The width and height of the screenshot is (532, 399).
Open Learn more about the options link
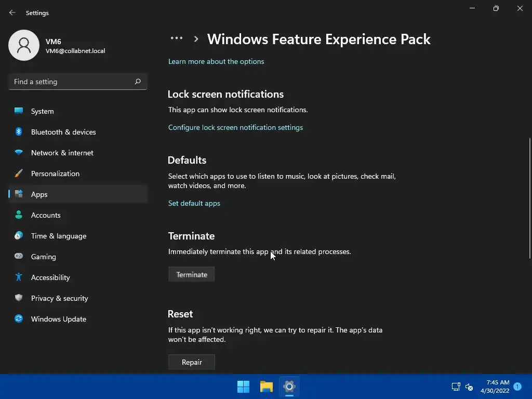pyautogui.click(x=216, y=61)
